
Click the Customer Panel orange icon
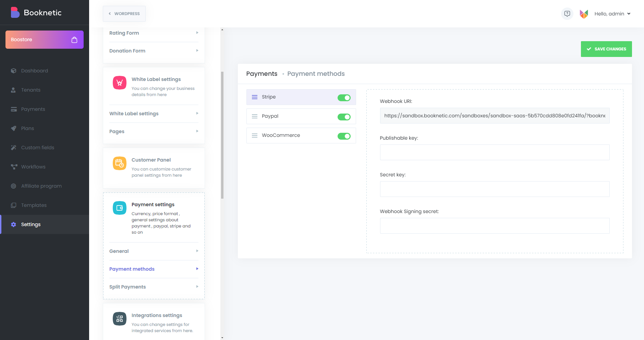click(120, 163)
